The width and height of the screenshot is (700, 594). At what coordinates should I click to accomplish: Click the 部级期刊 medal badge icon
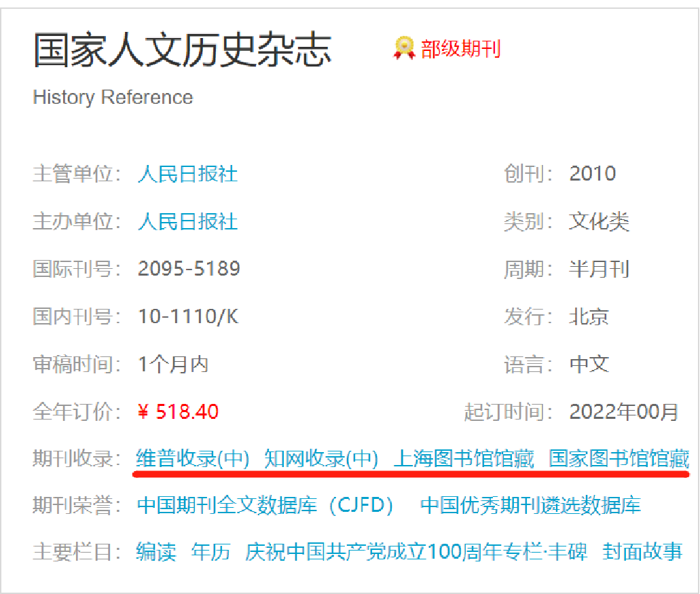click(x=404, y=48)
